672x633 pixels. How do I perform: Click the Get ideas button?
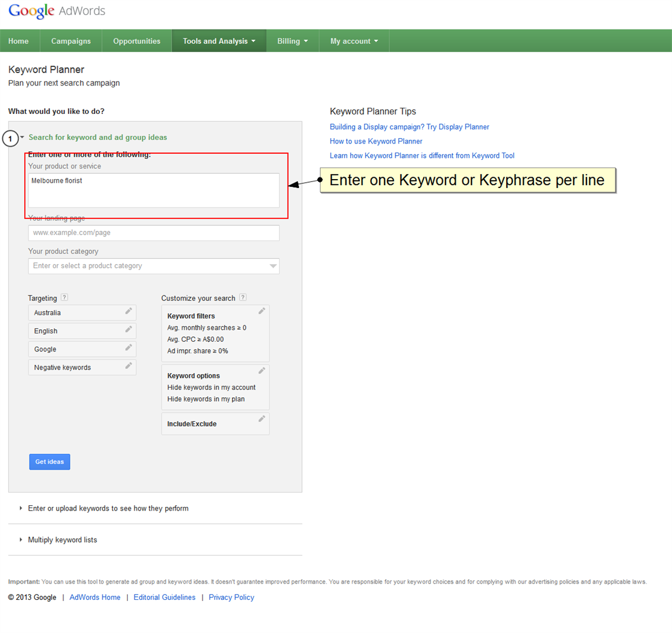pos(49,462)
